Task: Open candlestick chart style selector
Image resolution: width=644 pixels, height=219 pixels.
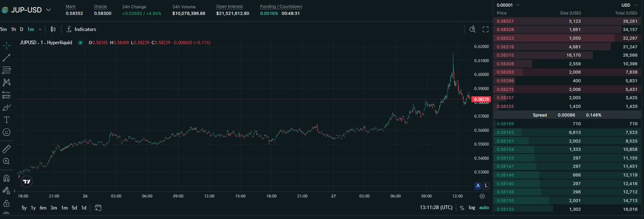Action: point(53,29)
